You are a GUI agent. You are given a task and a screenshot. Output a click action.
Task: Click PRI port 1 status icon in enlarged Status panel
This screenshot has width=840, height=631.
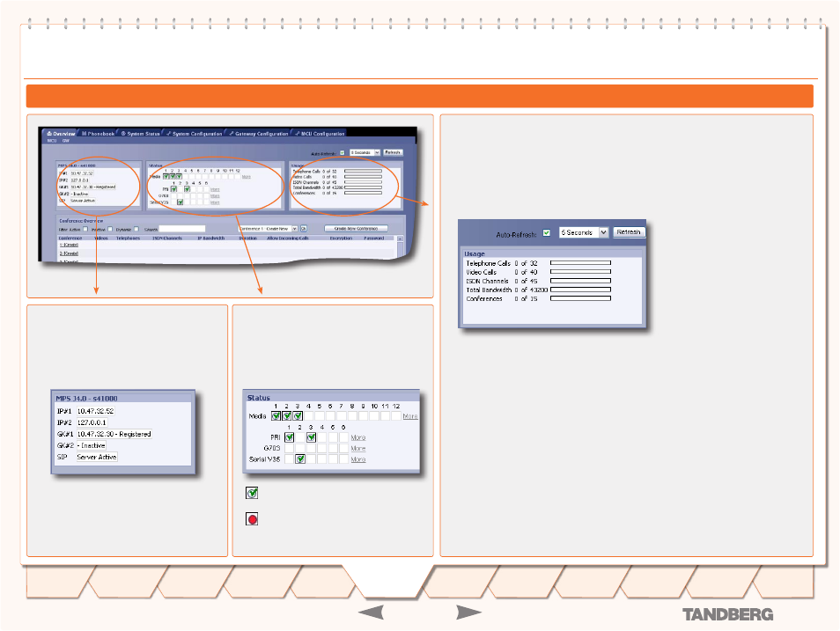(290, 437)
